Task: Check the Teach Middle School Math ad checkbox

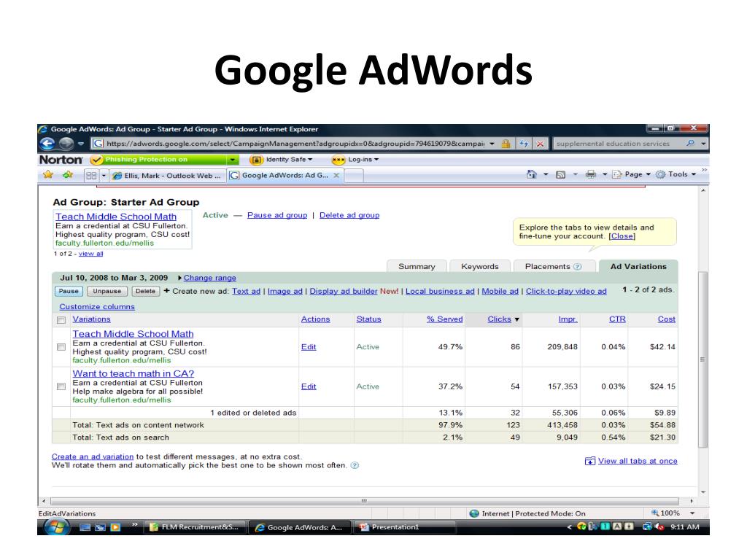Action: (61, 347)
